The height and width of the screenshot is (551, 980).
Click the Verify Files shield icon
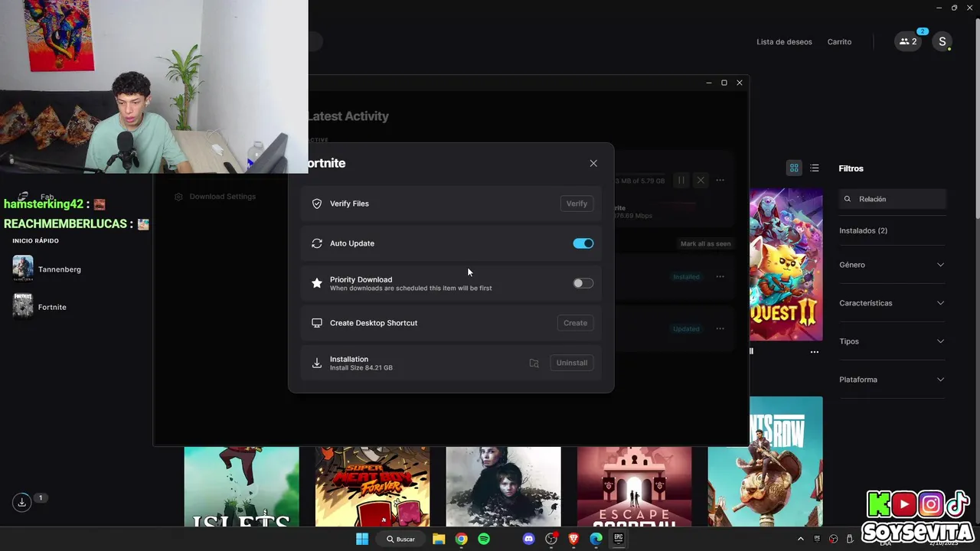(x=317, y=204)
